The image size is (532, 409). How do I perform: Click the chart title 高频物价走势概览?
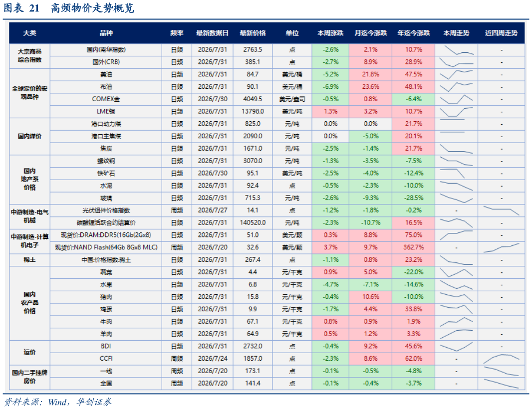92,8
